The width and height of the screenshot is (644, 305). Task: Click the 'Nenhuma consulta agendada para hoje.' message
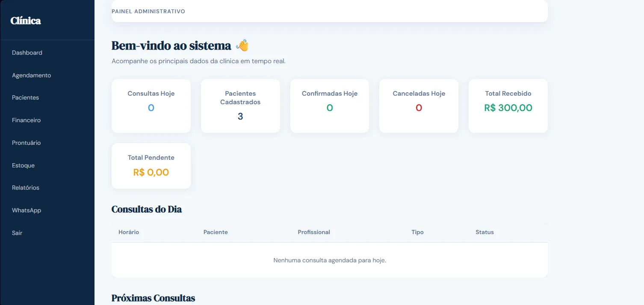tap(330, 260)
